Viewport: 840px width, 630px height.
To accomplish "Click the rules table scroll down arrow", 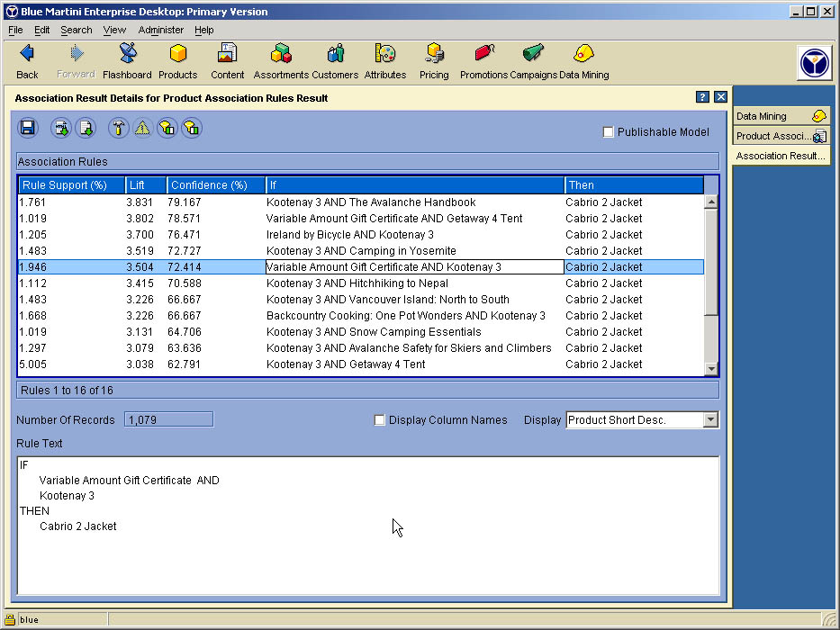I will click(x=711, y=368).
